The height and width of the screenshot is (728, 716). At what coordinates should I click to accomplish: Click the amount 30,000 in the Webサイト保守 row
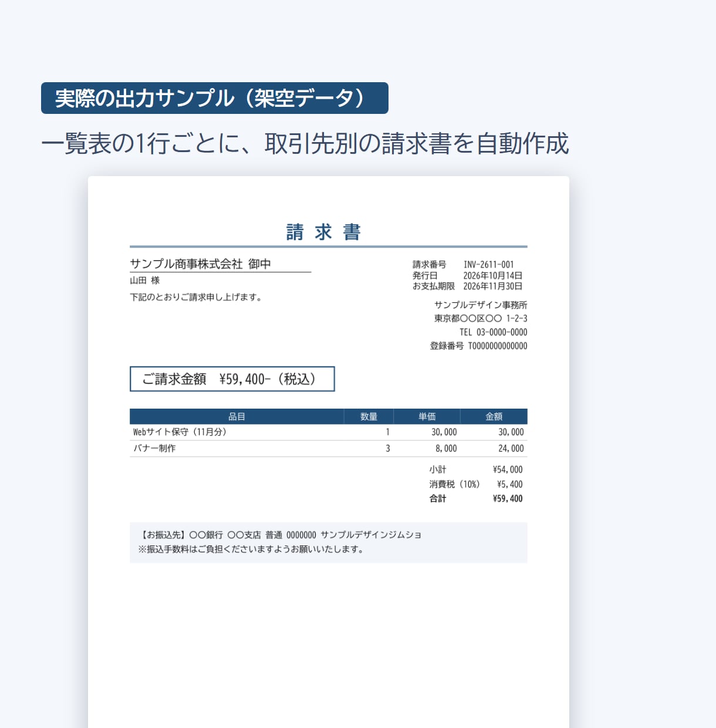coord(511,432)
